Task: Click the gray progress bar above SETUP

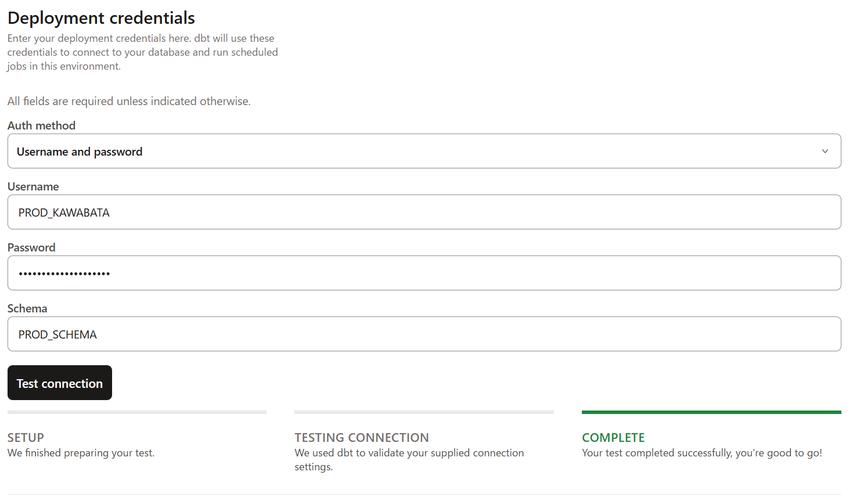Action: [x=137, y=412]
